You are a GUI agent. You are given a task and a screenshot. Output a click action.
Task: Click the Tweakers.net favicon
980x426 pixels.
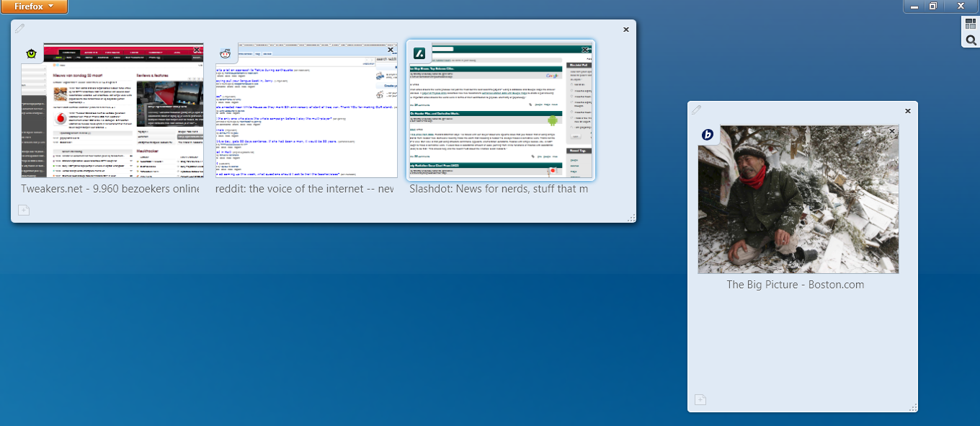pyautogui.click(x=31, y=53)
